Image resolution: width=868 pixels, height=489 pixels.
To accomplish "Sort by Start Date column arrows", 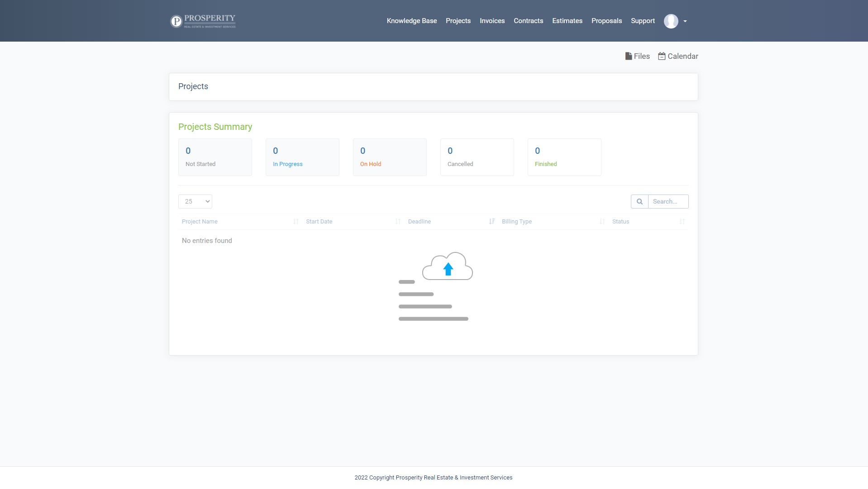I will (x=398, y=222).
